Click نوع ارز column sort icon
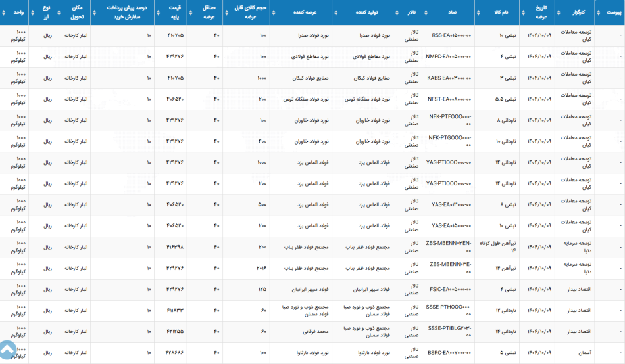Image resolution: width=625 pixels, height=364 pixels. click(x=33, y=12)
